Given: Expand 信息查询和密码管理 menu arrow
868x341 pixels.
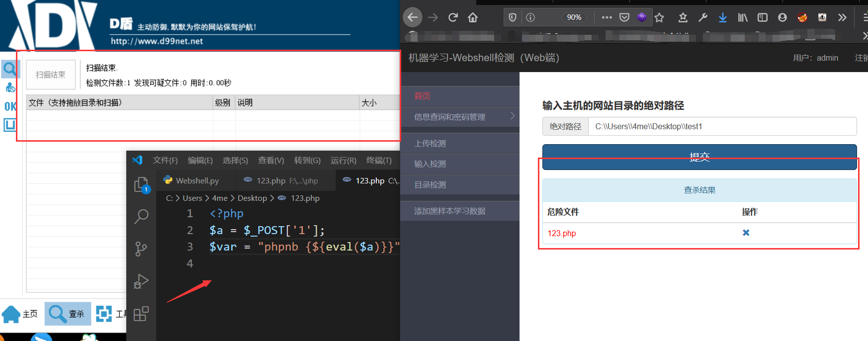Looking at the screenshot, I should [x=513, y=116].
